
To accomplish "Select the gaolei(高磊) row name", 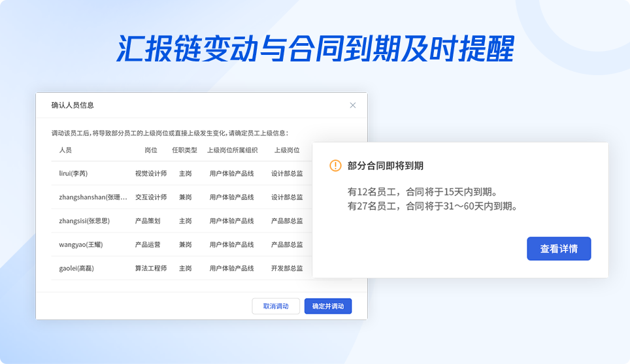I will [x=76, y=269].
